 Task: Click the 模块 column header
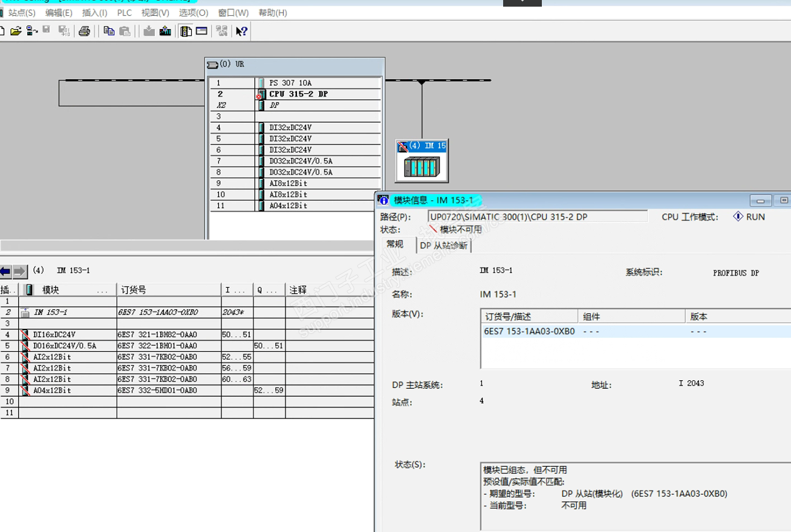68,290
